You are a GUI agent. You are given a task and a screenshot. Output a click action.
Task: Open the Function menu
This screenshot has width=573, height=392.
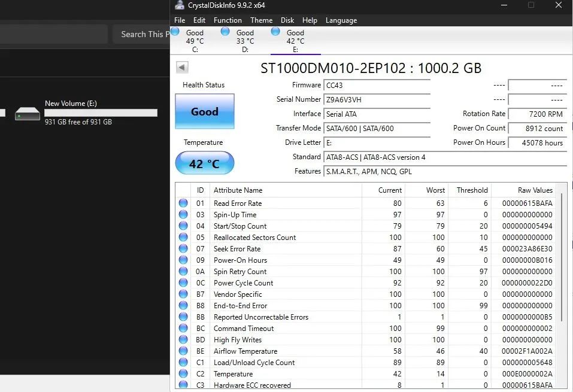[x=228, y=20]
